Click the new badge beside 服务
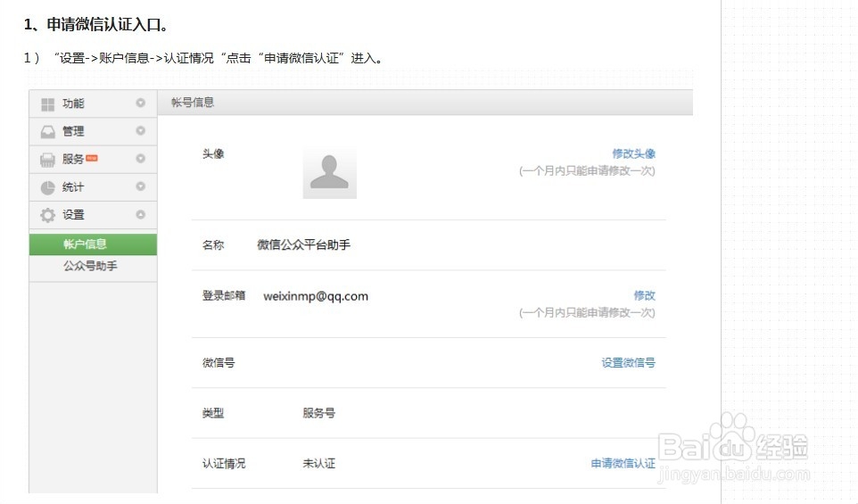Viewport: 858px width, 504px height. (x=91, y=158)
